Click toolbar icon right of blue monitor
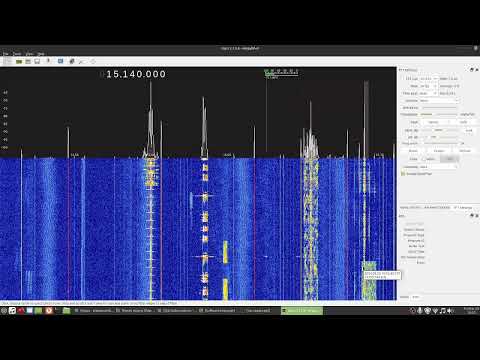 [72, 61]
